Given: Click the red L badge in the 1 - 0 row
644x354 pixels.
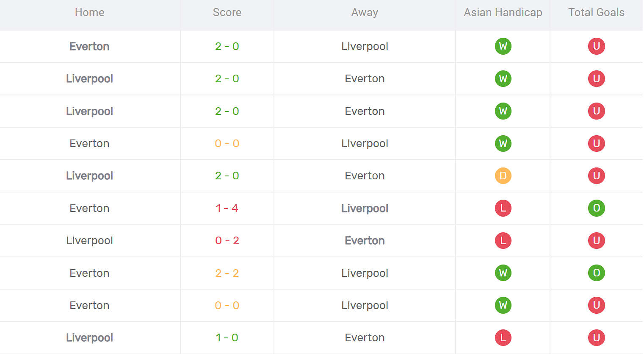Looking at the screenshot, I should point(503,337).
